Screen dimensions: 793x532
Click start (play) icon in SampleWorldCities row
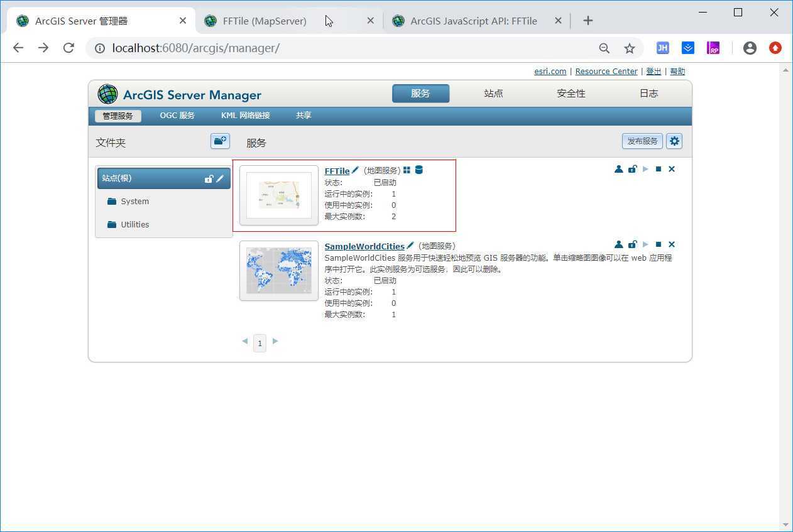pos(645,244)
